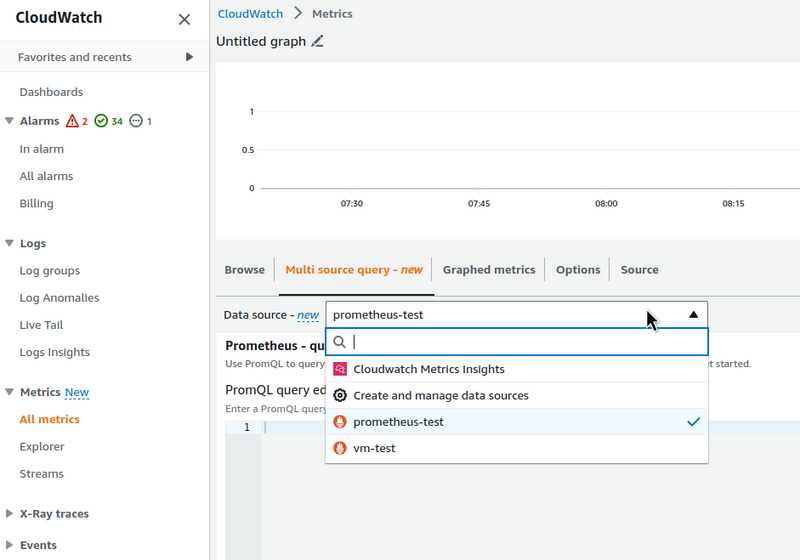
Task: Click the in-alarm warning triangle icon
Action: (72, 121)
